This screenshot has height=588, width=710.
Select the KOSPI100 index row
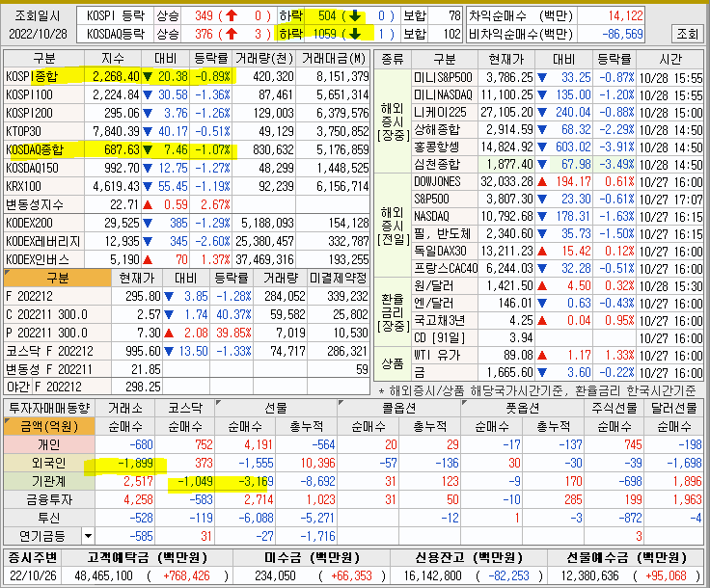pyautogui.click(x=186, y=94)
